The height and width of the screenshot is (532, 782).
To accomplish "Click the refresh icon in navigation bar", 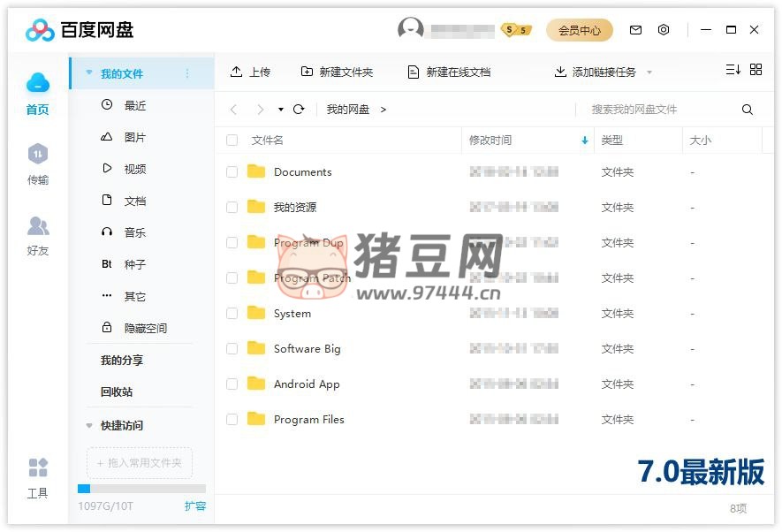I will point(299,110).
